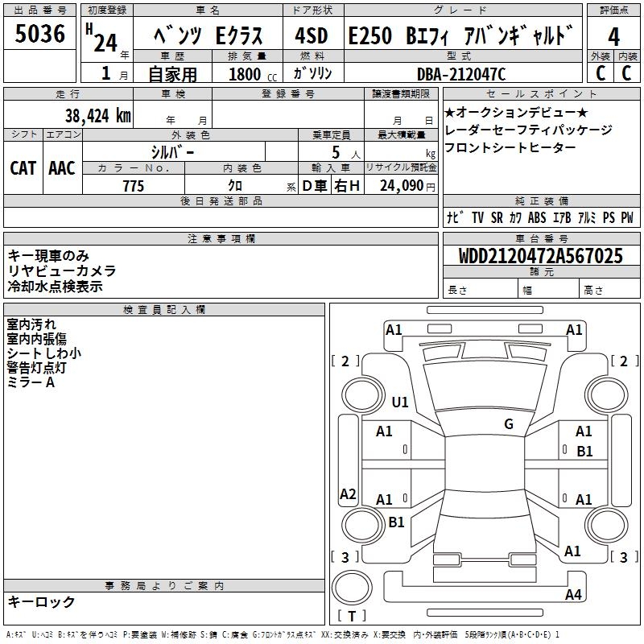Select the exterior color シルバー
This screenshot has width=644, height=644.
(x=172, y=152)
